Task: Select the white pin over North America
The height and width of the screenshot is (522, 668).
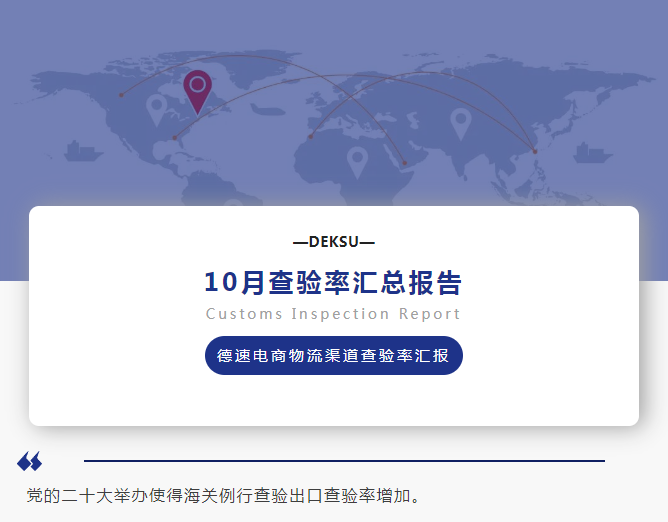Action: click(156, 108)
